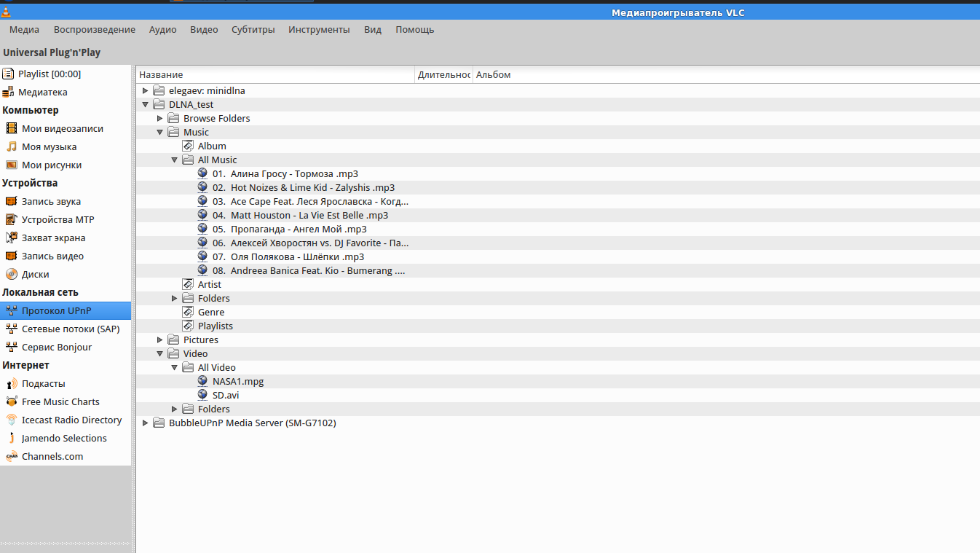Select the SD.avi video file

pyautogui.click(x=226, y=395)
